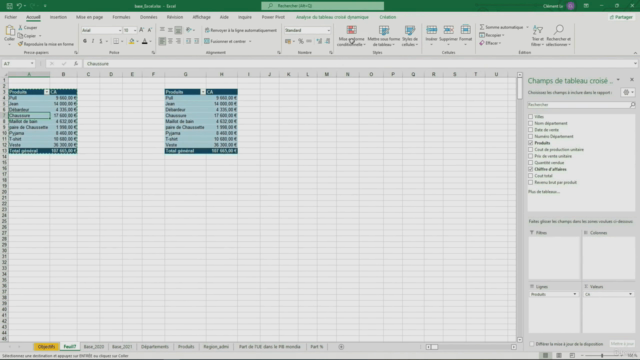This screenshot has height=360, width=640.
Task: Open the font size dropdown
Action: click(135, 30)
